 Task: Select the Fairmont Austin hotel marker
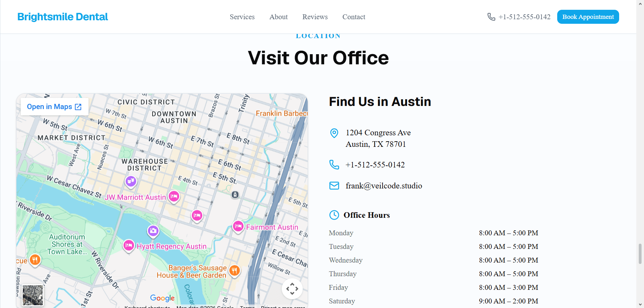click(238, 227)
